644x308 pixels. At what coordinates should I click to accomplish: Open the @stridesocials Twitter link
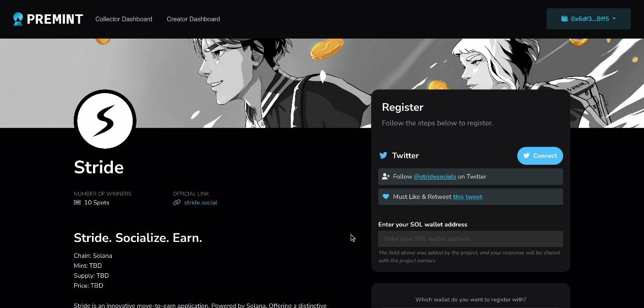pyautogui.click(x=434, y=176)
